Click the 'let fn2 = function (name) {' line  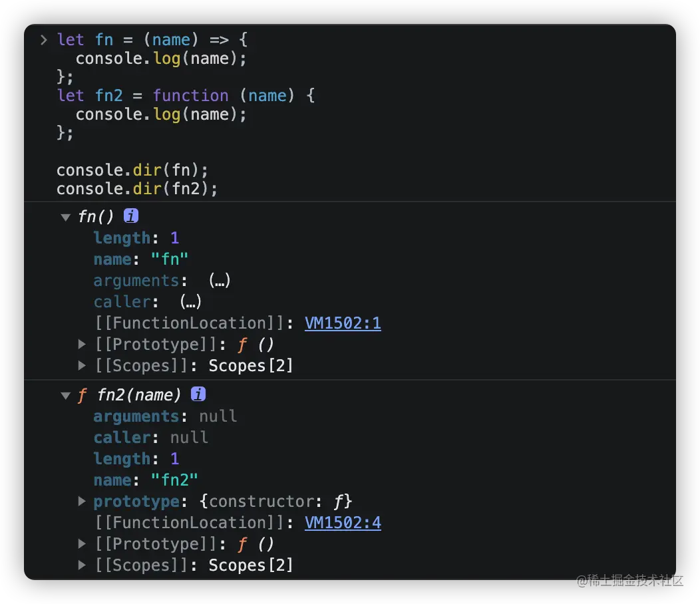tap(186, 96)
